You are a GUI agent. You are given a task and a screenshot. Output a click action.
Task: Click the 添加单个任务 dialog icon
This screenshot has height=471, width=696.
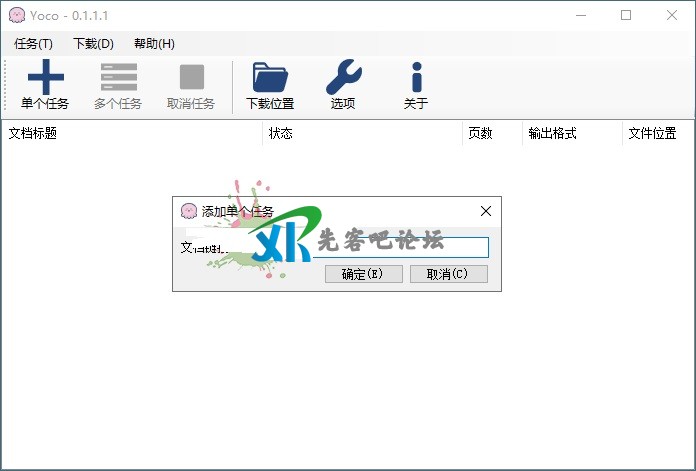point(188,211)
